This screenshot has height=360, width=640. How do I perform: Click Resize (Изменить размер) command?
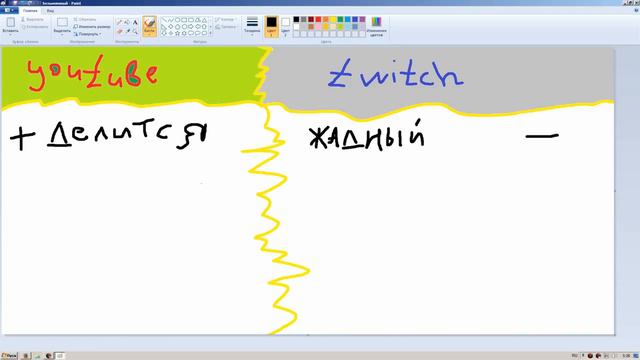(x=92, y=27)
